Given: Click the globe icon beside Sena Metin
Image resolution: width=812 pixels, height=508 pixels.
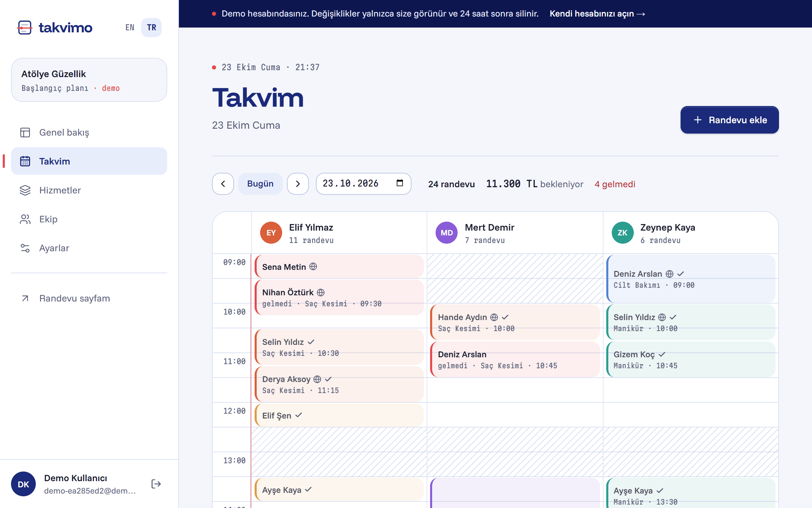Looking at the screenshot, I should (313, 266).
